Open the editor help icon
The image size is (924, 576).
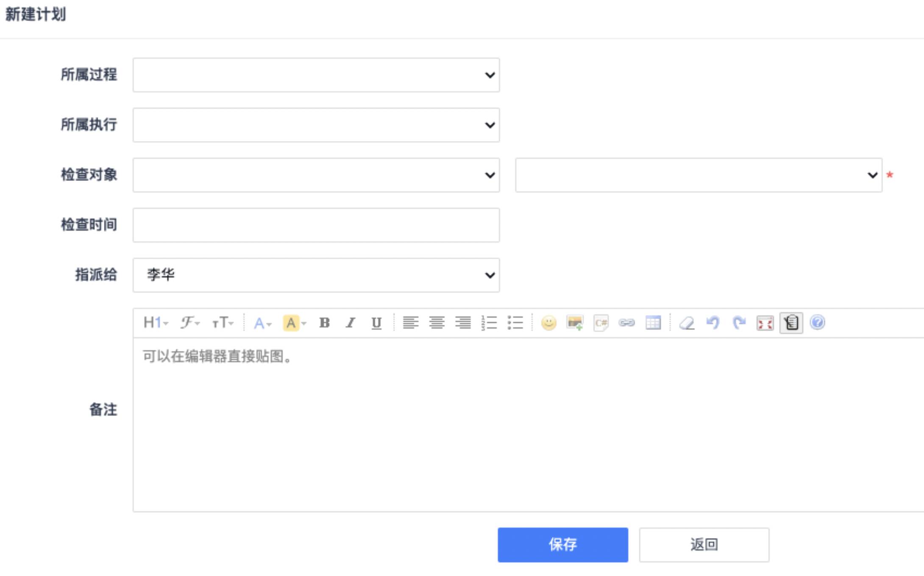(817, 323)
